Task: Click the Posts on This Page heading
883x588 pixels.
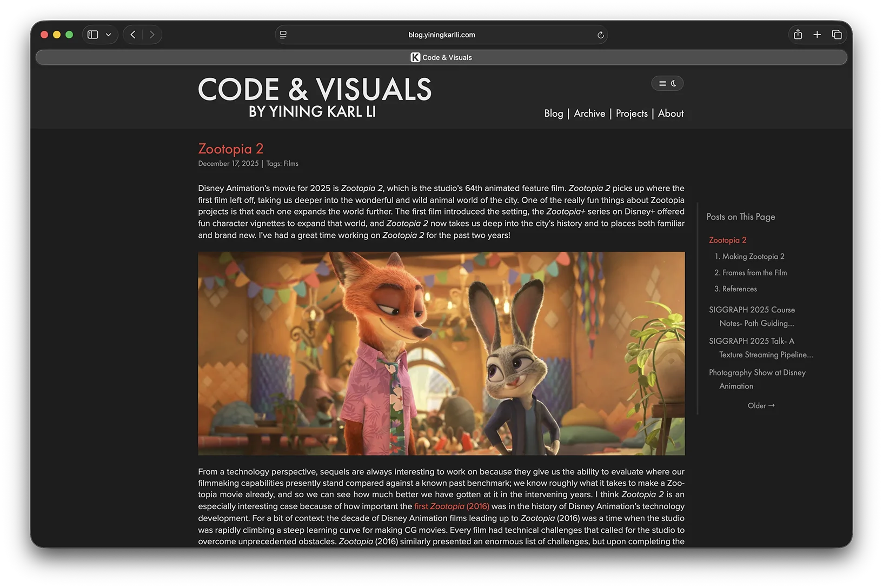Action: pos(741,217)
